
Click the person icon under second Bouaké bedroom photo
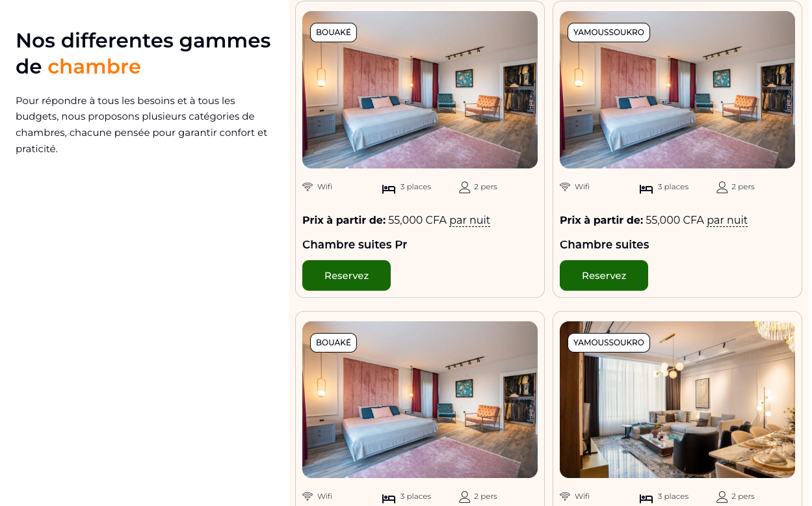(464, 497)
